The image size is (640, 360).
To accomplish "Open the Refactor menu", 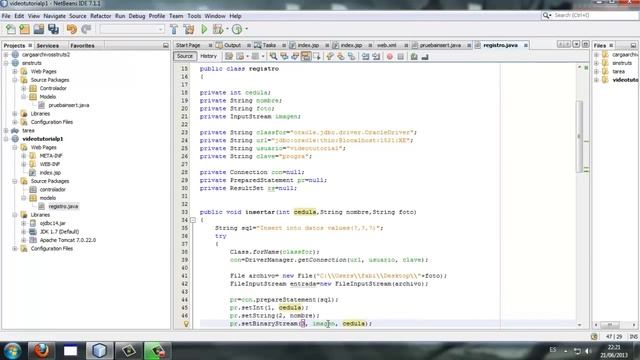I will click(x=100, y=16).
